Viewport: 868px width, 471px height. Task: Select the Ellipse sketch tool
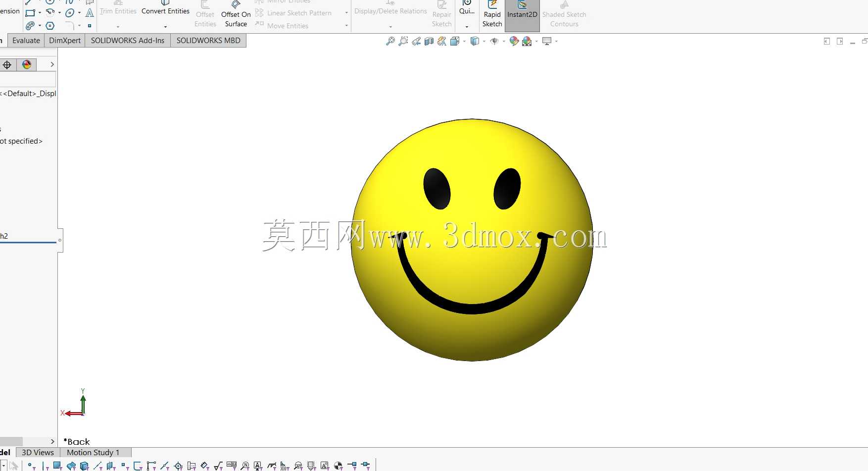(x=70, y=13)
